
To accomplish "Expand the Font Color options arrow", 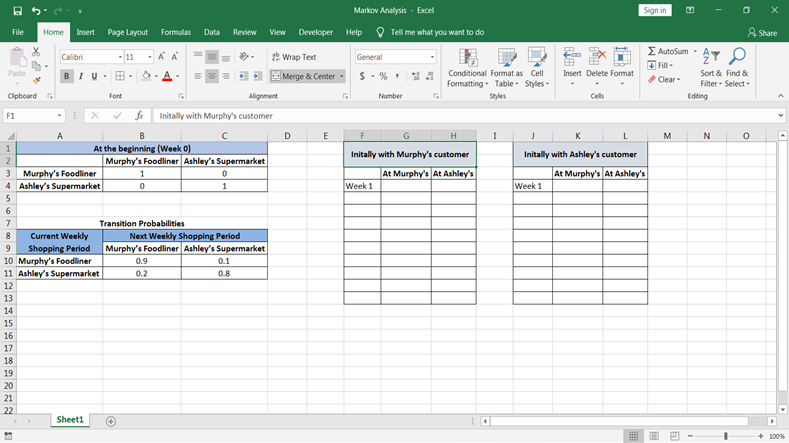I will [178, 77].
